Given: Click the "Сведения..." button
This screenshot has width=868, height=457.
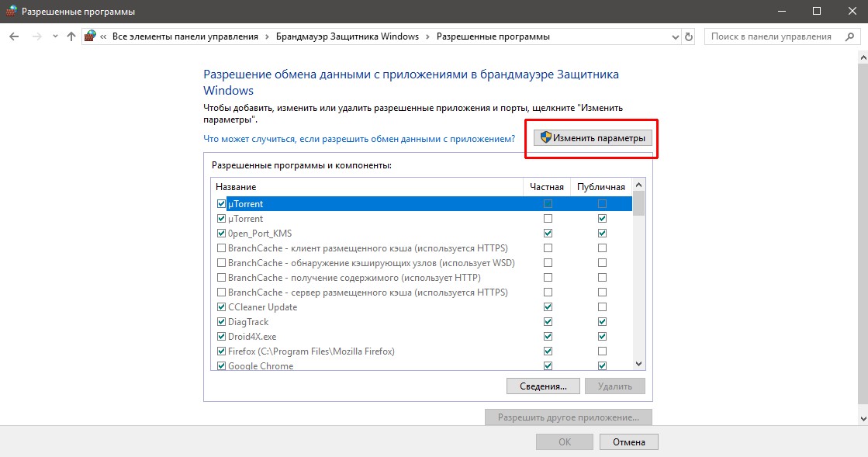Looking at the screenshot, I should (x=543, y=386).
